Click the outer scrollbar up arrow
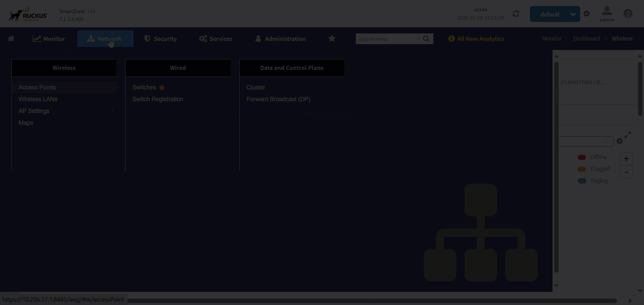 click(x=640, y=56)
